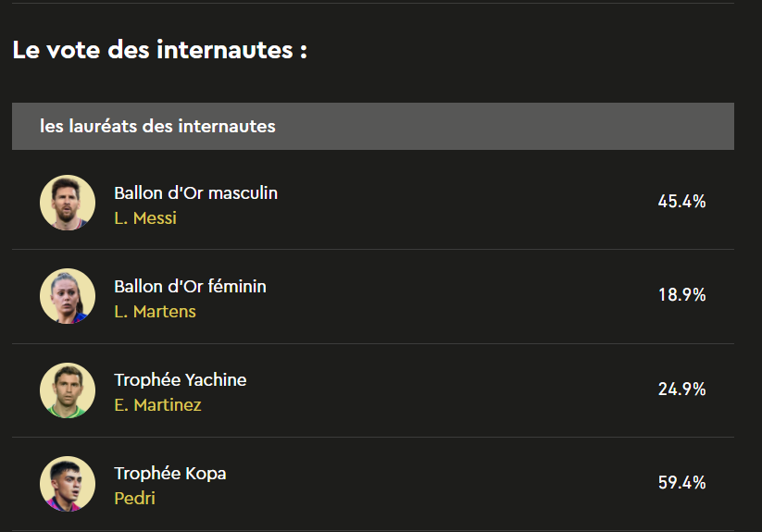Select the Trophée Yachine title
This screenshot has width=762, height=532.
click(181, 380)
